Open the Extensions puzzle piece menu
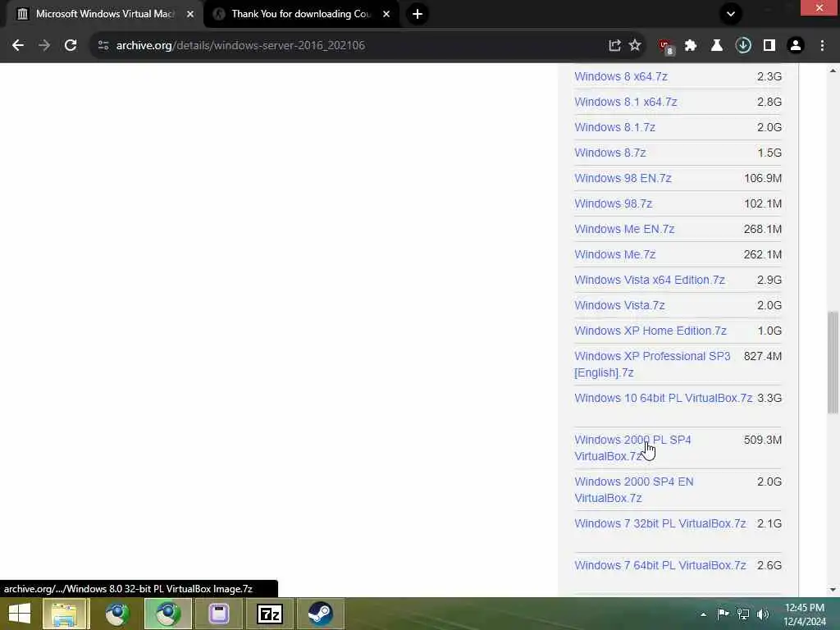 [691, 46]
